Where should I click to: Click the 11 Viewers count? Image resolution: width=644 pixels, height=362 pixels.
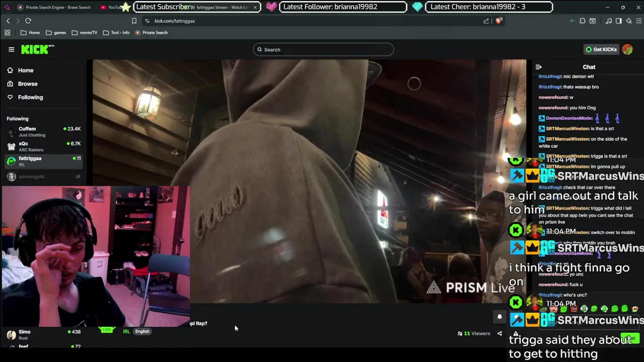click(474, 333)
